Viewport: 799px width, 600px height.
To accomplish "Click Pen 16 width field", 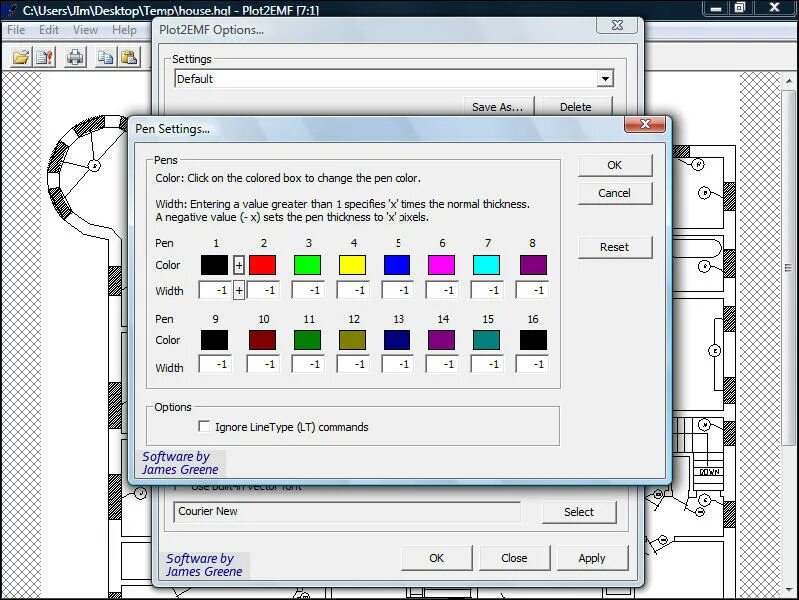I will click(x=533, y=364).
